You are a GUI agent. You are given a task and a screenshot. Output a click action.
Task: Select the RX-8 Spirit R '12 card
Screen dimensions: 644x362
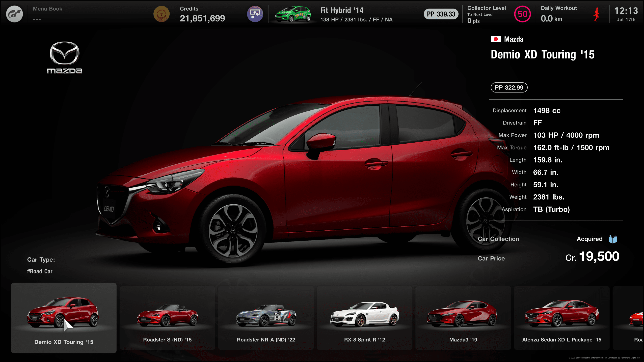tap(364, 318)
